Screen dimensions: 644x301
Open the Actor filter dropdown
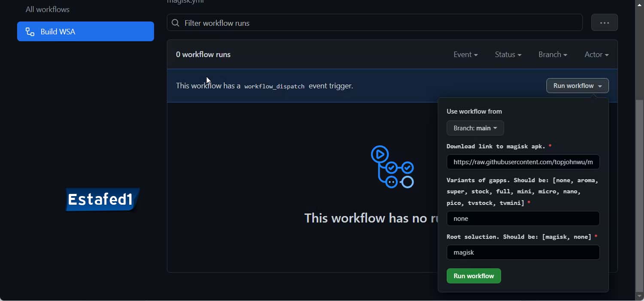point(596,55)
